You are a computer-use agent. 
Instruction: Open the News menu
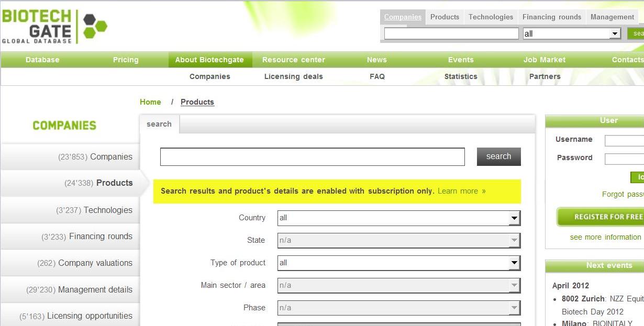[377, 60]
